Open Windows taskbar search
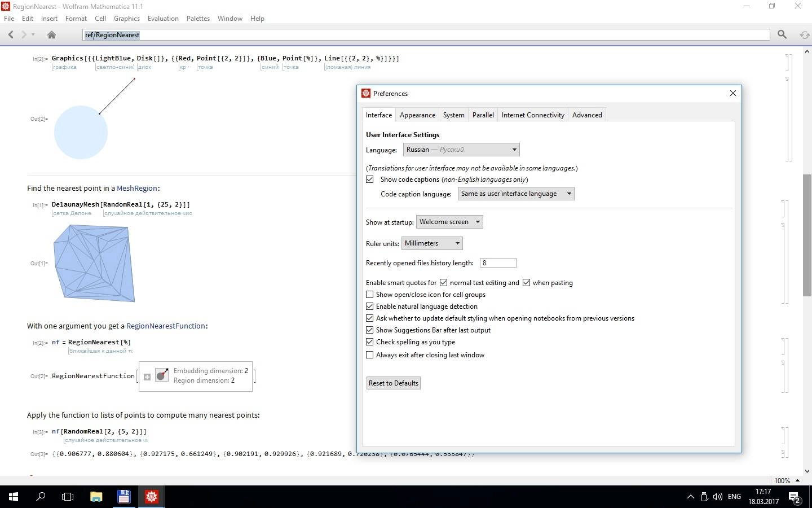The image size is (812, 508). (x=41, y=497)
